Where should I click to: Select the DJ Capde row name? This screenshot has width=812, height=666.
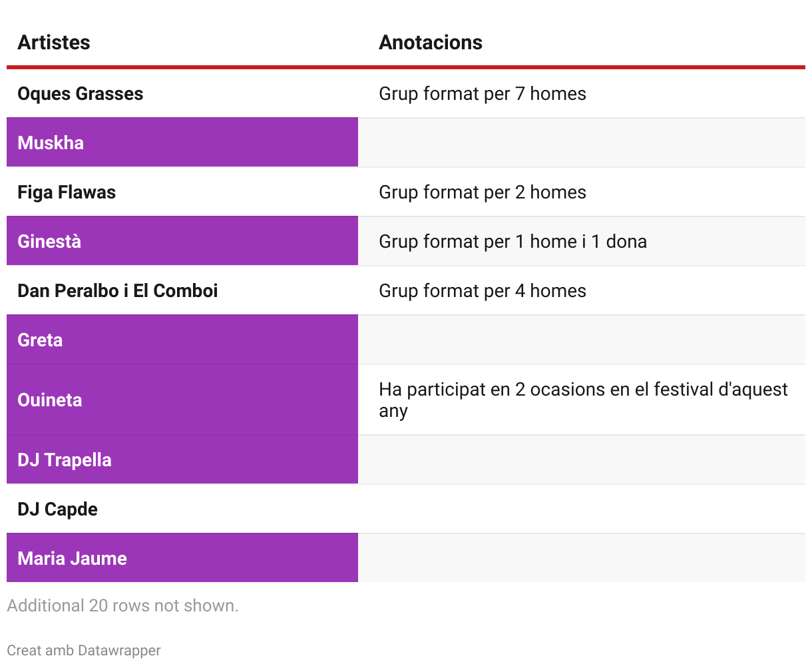pos(58,509)
